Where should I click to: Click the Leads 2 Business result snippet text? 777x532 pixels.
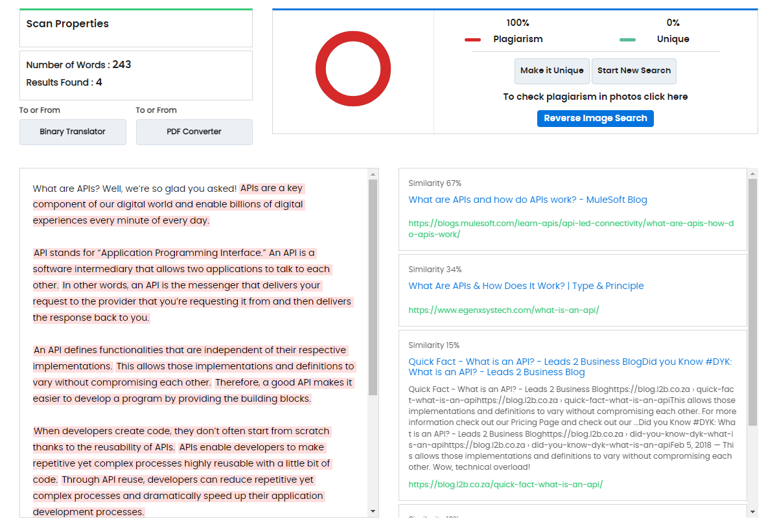572,428
